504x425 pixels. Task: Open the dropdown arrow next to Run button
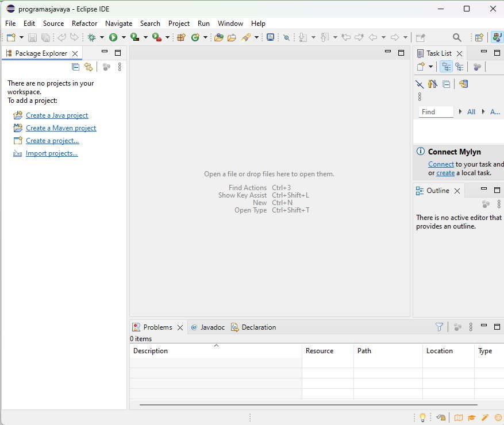pos(123,37)
